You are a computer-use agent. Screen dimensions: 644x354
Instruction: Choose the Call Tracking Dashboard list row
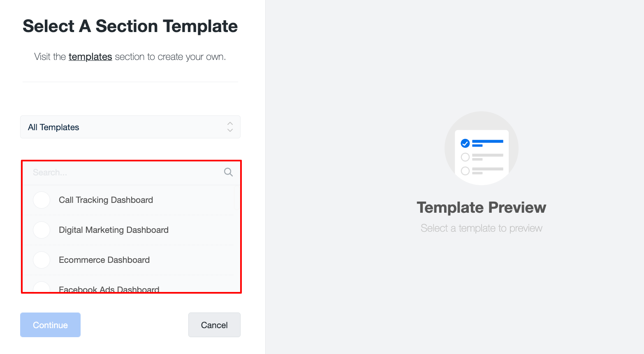(106, 200)
